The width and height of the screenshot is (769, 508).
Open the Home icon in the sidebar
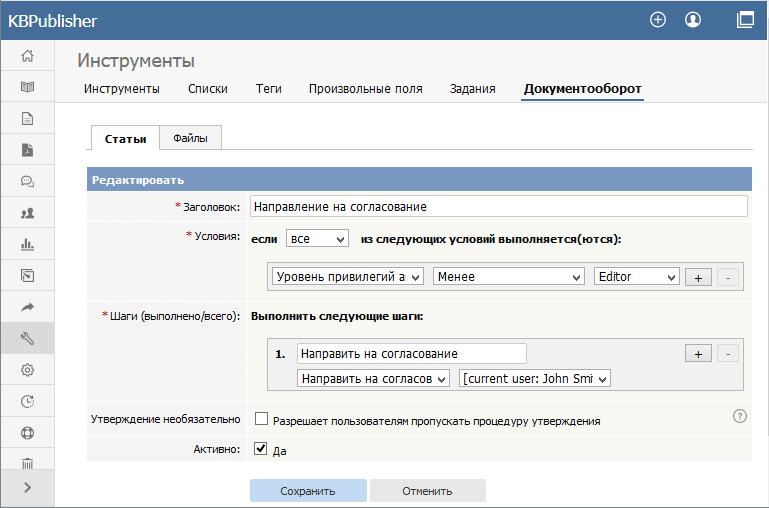(x=27, y=56)
